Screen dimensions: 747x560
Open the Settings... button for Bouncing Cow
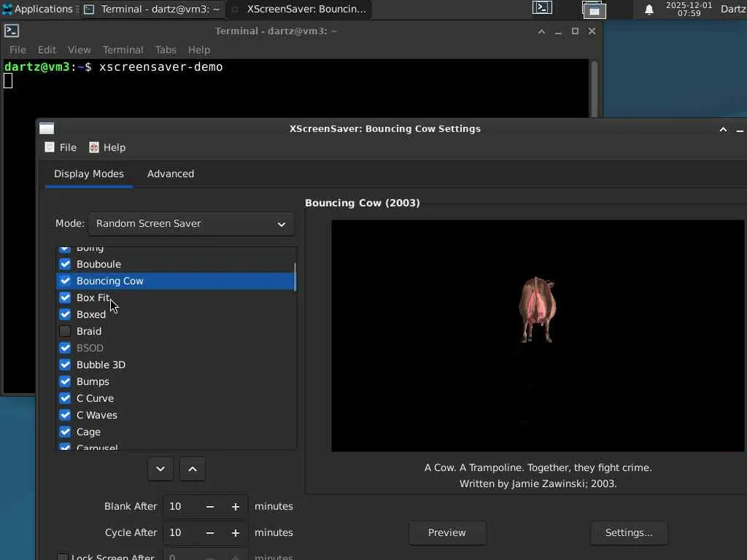point(629,533)
